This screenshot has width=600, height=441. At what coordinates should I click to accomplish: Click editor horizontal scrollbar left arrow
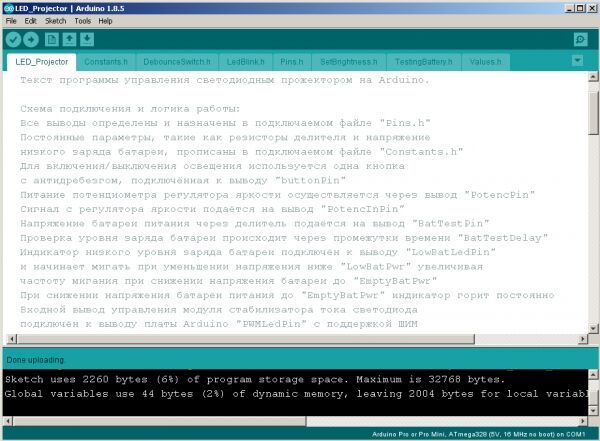click(x=12, y=339)
